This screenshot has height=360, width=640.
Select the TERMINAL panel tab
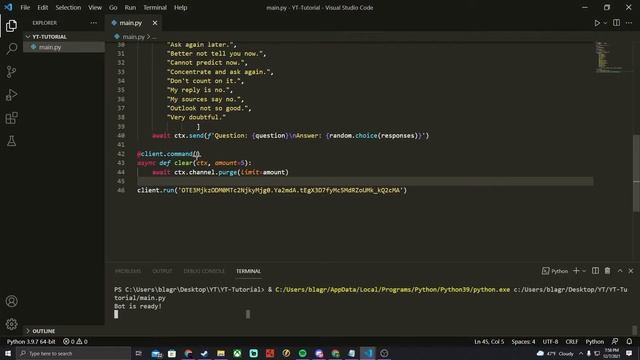pyautogui.click(x=248, y=271)
